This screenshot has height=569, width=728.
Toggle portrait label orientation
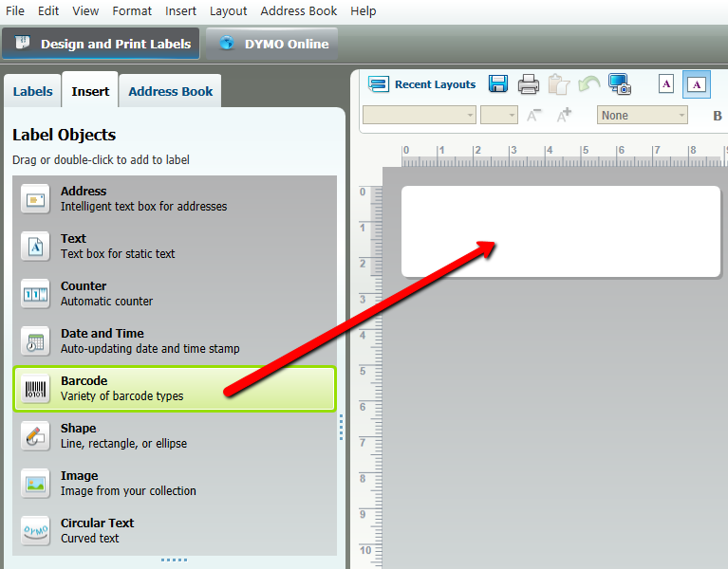(x=666, y=84)
